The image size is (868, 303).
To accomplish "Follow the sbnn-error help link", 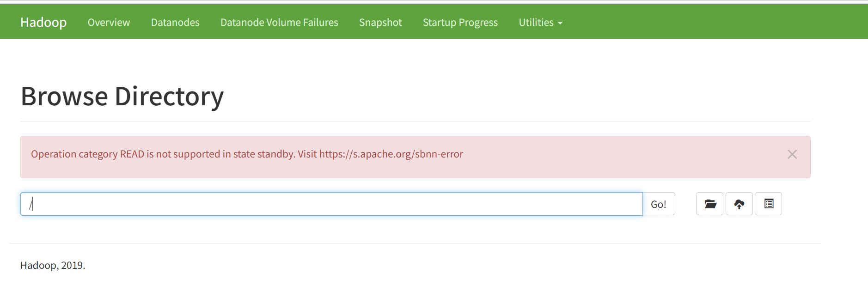I will click(x=391, y=154).
